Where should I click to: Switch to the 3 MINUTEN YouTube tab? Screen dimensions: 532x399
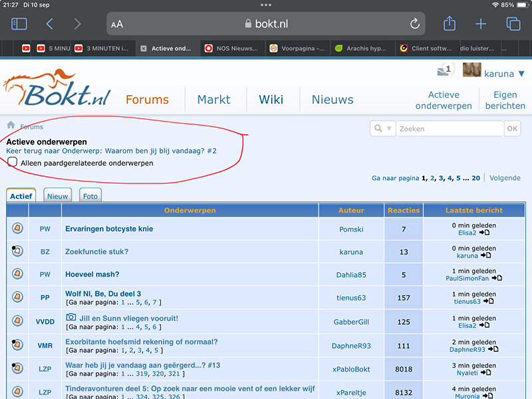[103, 49]
